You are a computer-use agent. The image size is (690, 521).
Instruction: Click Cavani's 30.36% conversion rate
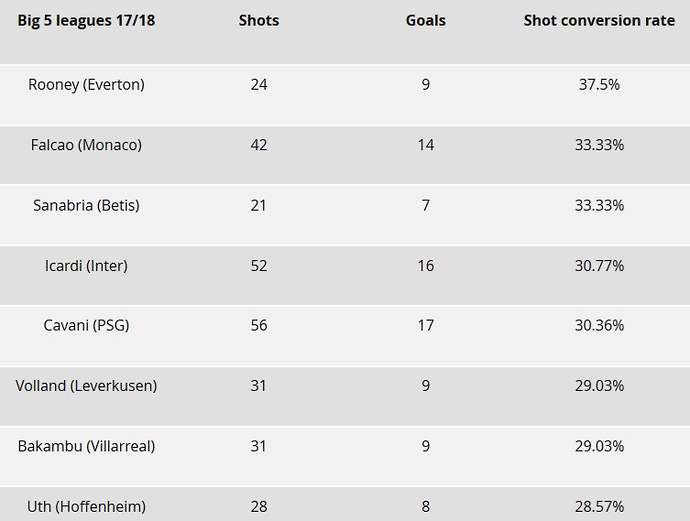(599, 325)
